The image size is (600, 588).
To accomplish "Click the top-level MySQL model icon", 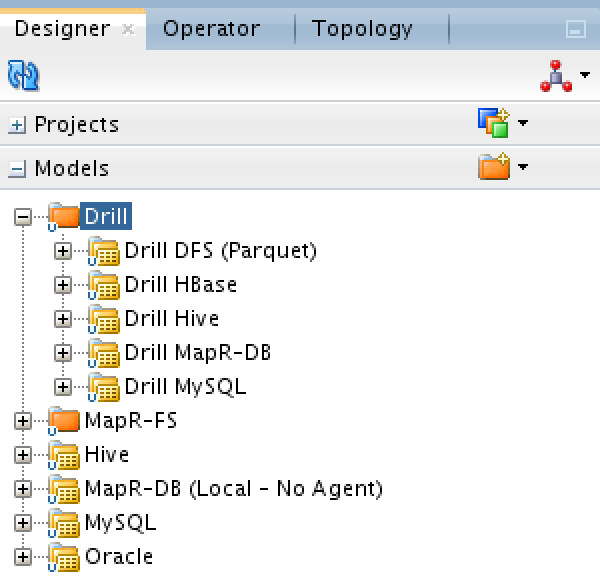I will 64,523.
